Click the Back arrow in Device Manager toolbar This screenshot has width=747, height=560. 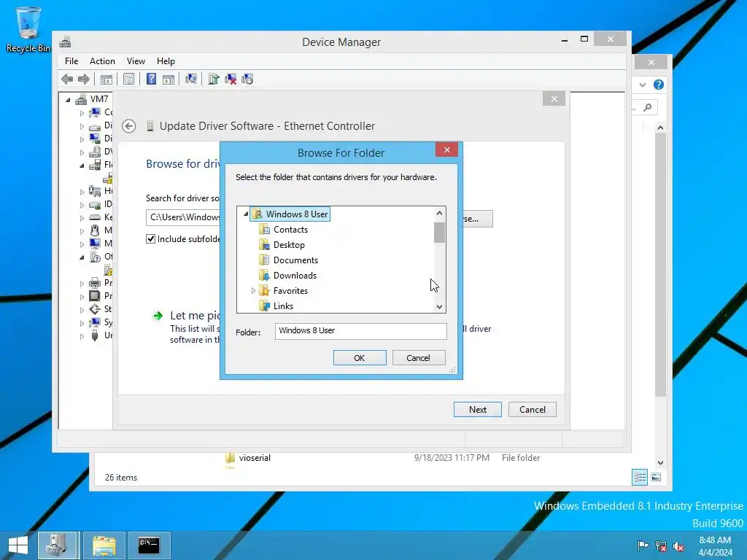point(67,79)
